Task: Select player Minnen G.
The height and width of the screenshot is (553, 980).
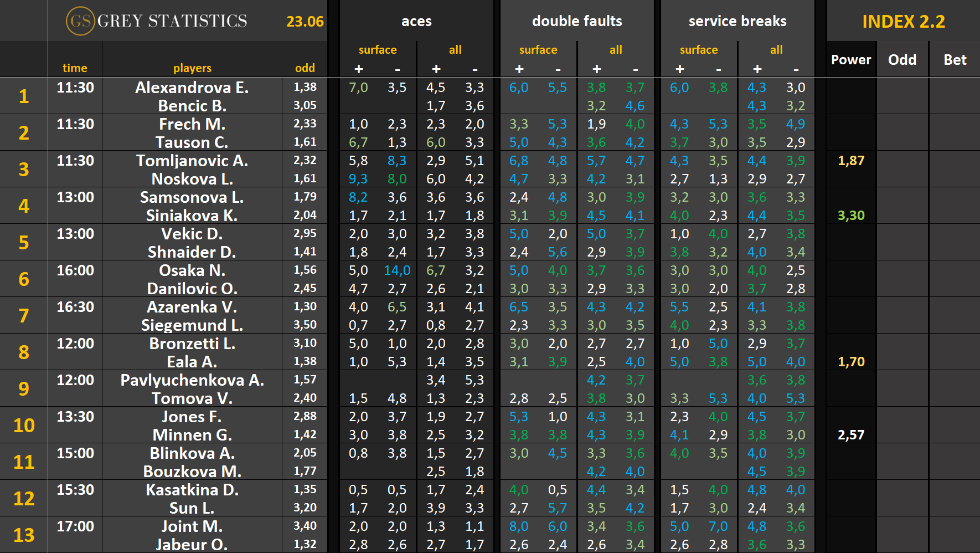Action: click(192, 435)
